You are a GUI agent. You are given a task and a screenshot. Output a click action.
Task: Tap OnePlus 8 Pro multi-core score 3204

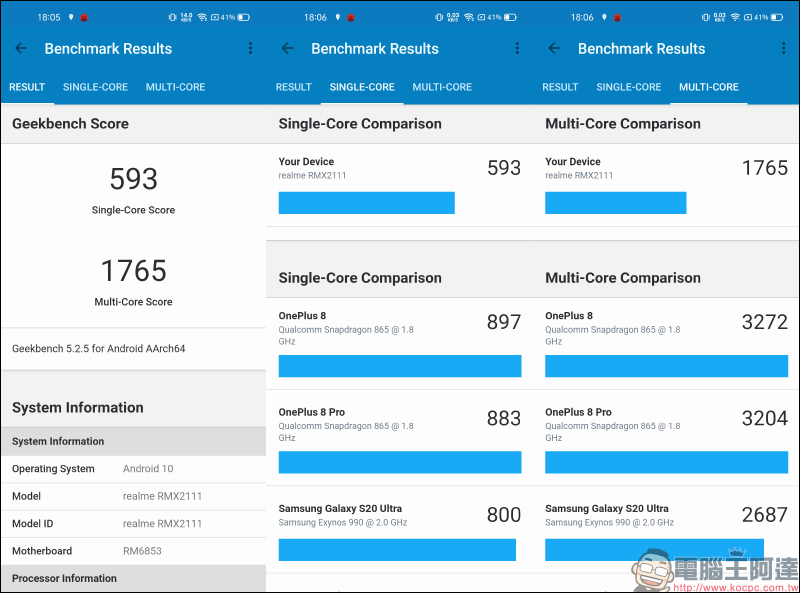pyautogui.click(x=765, y=418)
